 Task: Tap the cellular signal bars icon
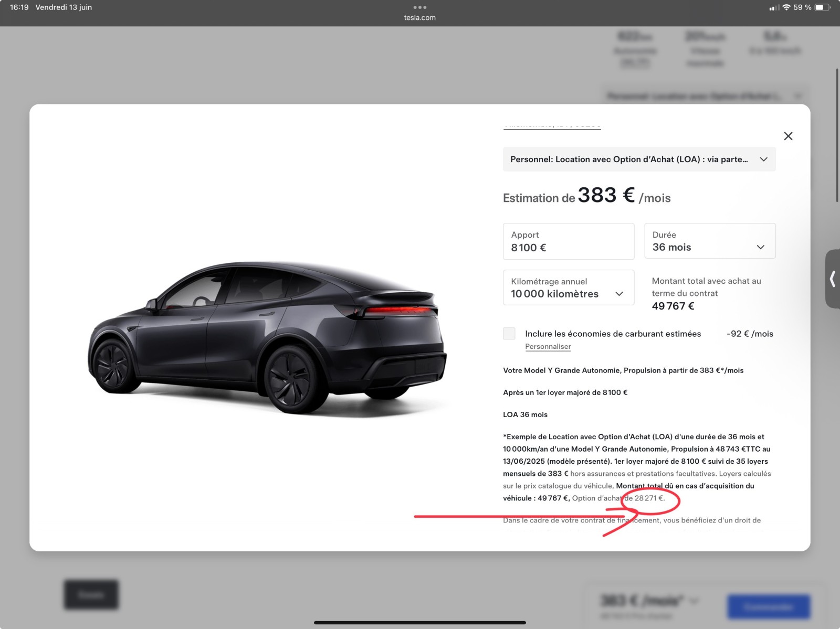[774, 8]
